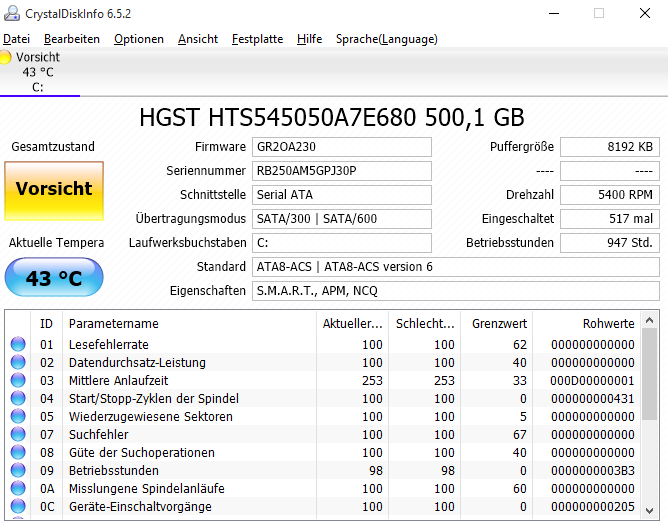Click the Parametername column header
This screenshot has width=668, height=524.
[190, 324]
